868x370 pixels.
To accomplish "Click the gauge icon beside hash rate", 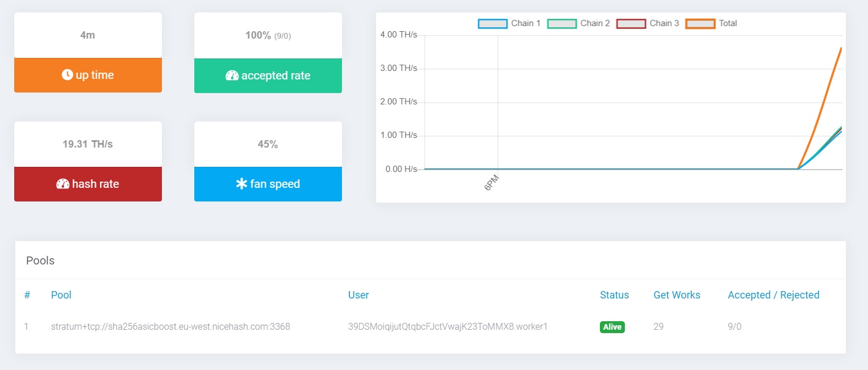I will [x=62, y=184].
